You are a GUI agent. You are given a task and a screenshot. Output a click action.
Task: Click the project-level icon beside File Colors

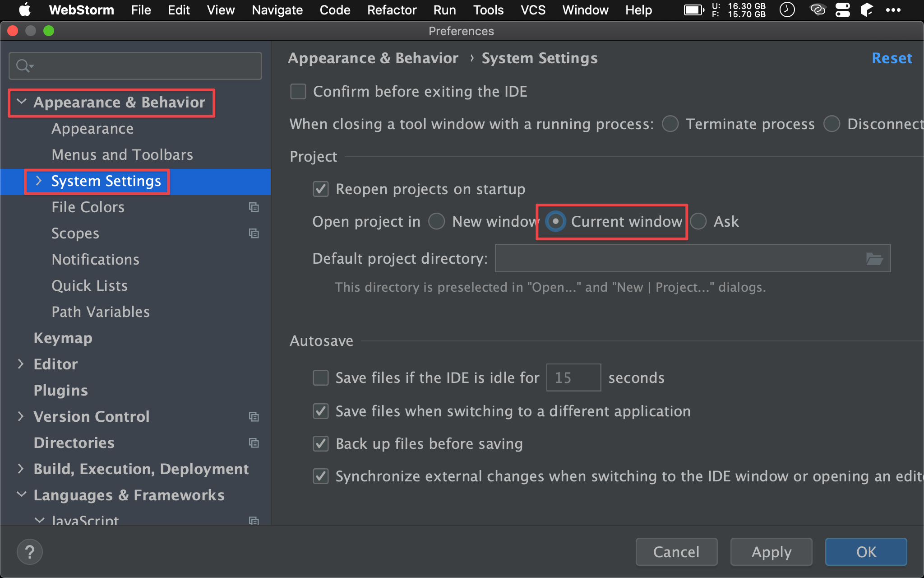tap(254, 207)
